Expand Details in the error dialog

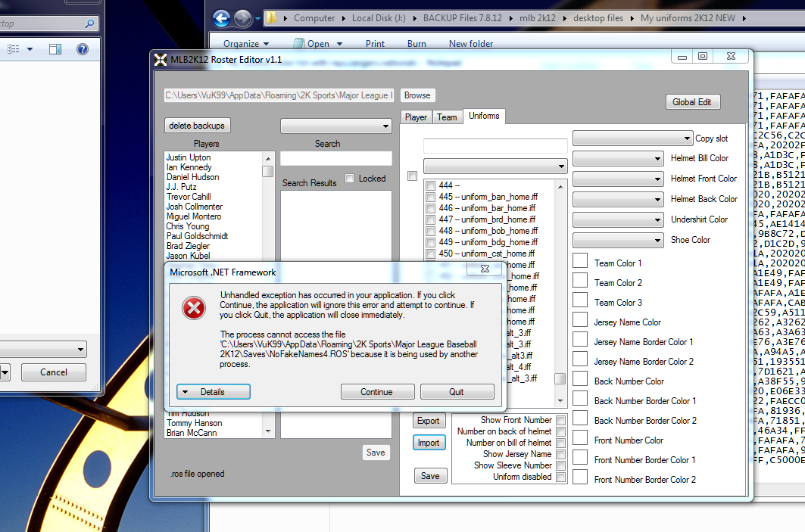coord(213,392)
